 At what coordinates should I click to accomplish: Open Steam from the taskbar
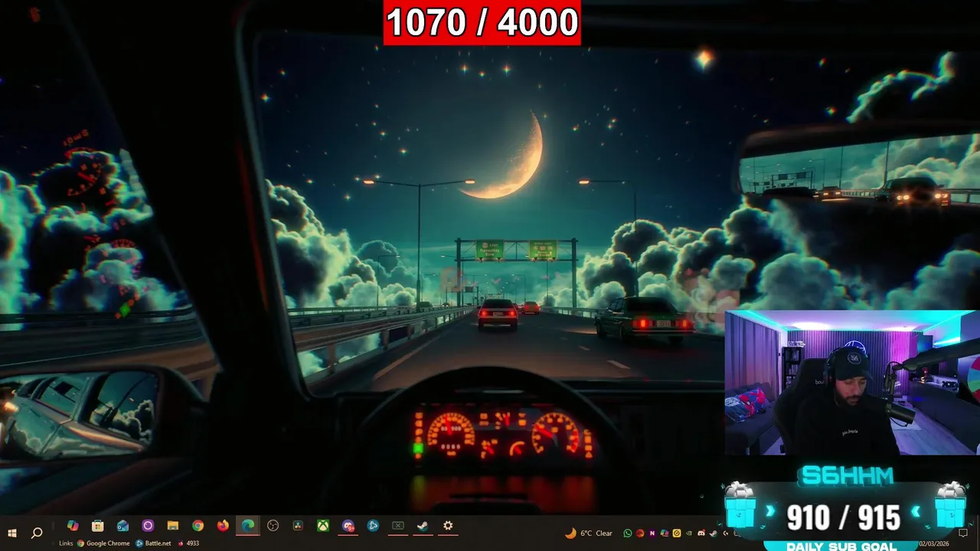423,526
